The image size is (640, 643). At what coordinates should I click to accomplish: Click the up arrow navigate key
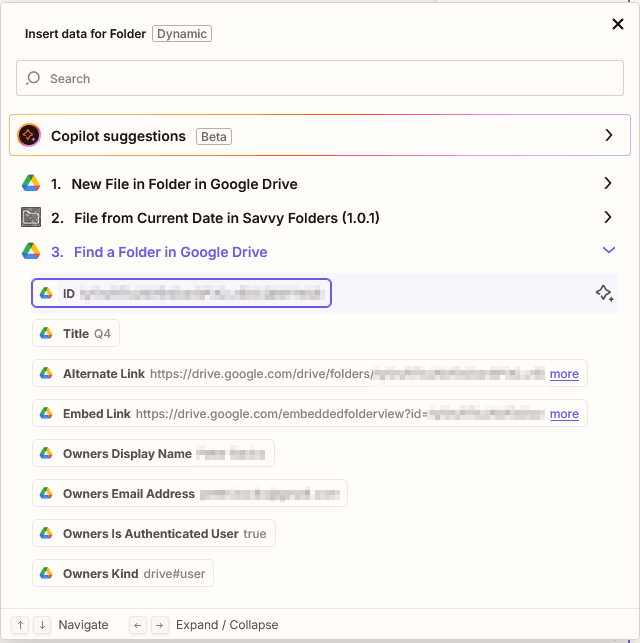(20, 625)
